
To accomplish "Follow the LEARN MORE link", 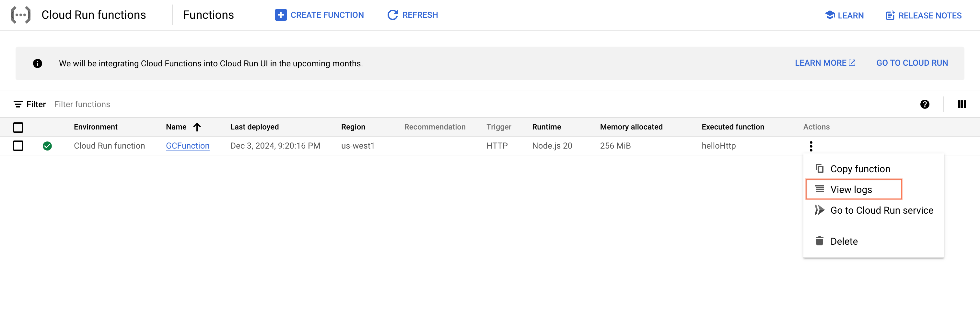I will click(x=825, y=63).
